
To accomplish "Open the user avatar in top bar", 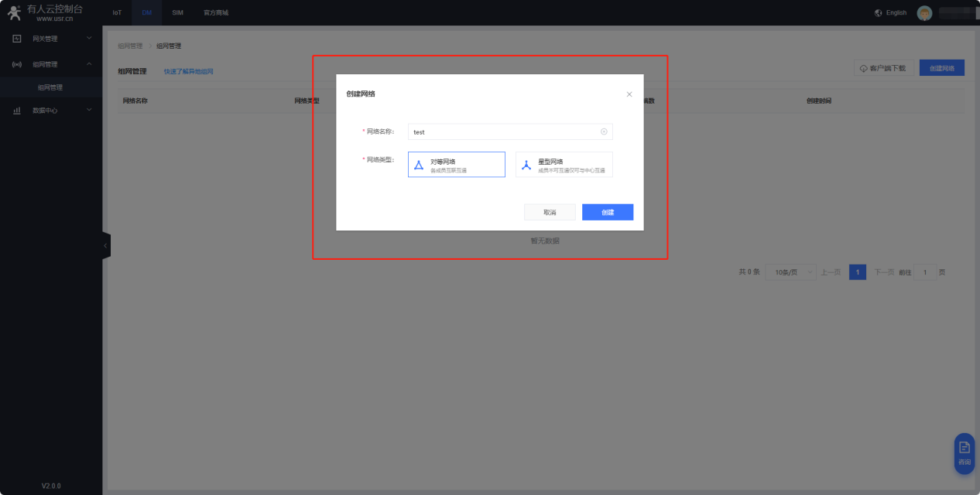I will [924, 13].
